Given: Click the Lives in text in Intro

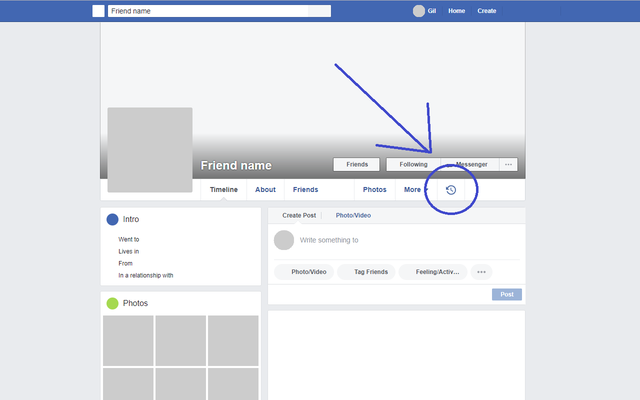Looking at the screenshot, I should pos(129,251).
